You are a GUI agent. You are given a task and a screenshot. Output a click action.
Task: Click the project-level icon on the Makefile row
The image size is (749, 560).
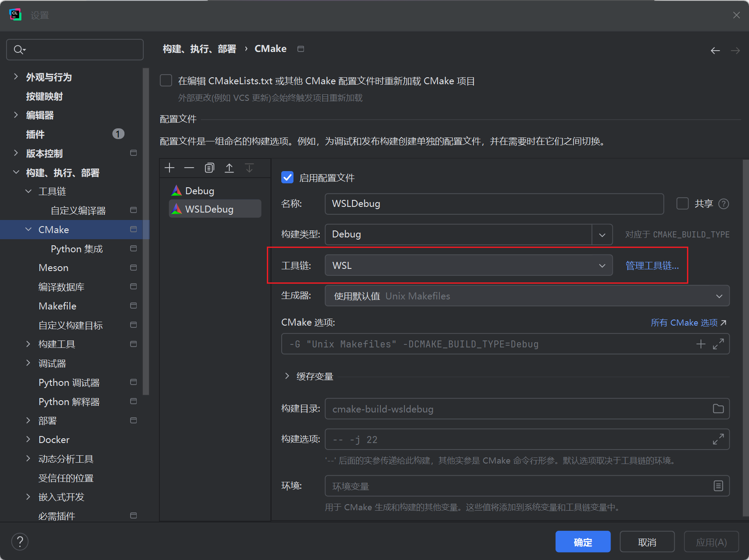click(x=134, y=306)
